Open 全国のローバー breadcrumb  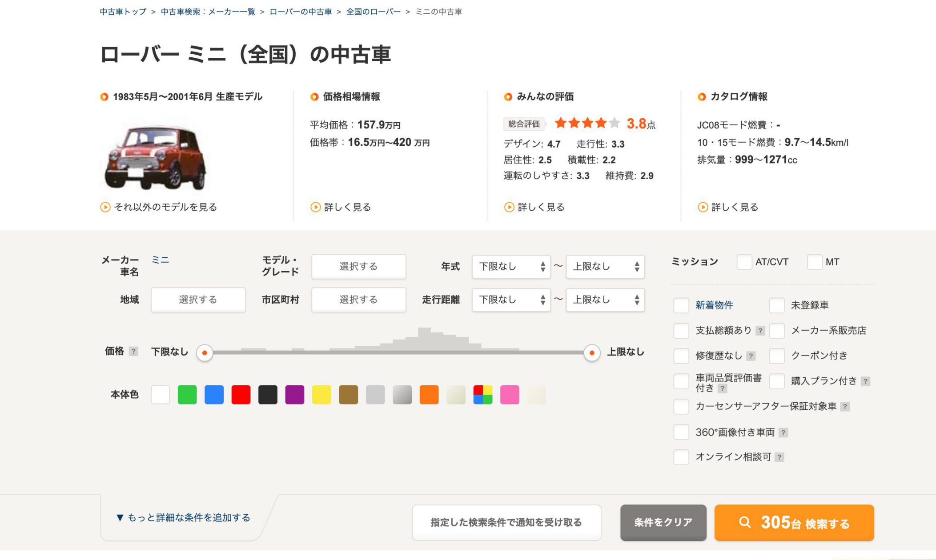(374, 12)
